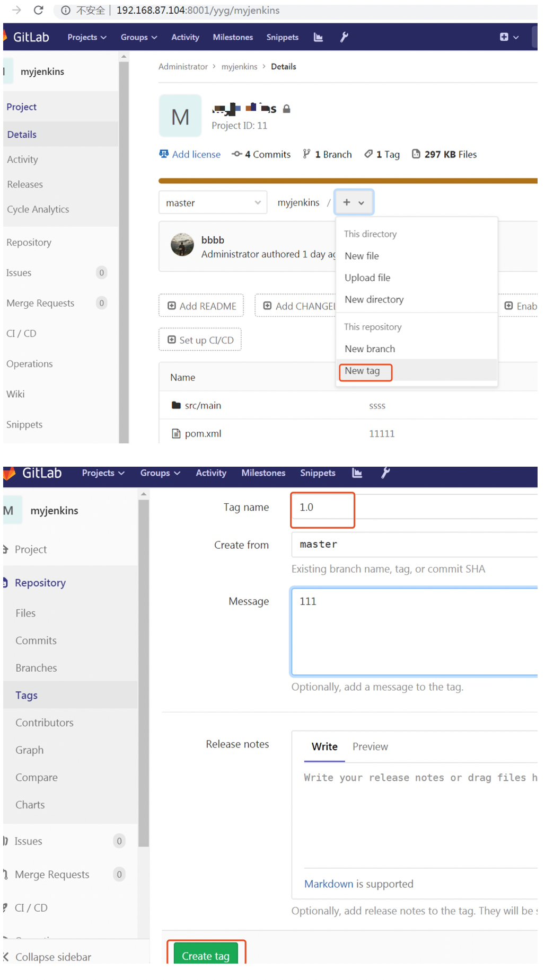The width and height of the screenshot is (545, 980).
Task: Click the Add README button
Action: point(201,306)
